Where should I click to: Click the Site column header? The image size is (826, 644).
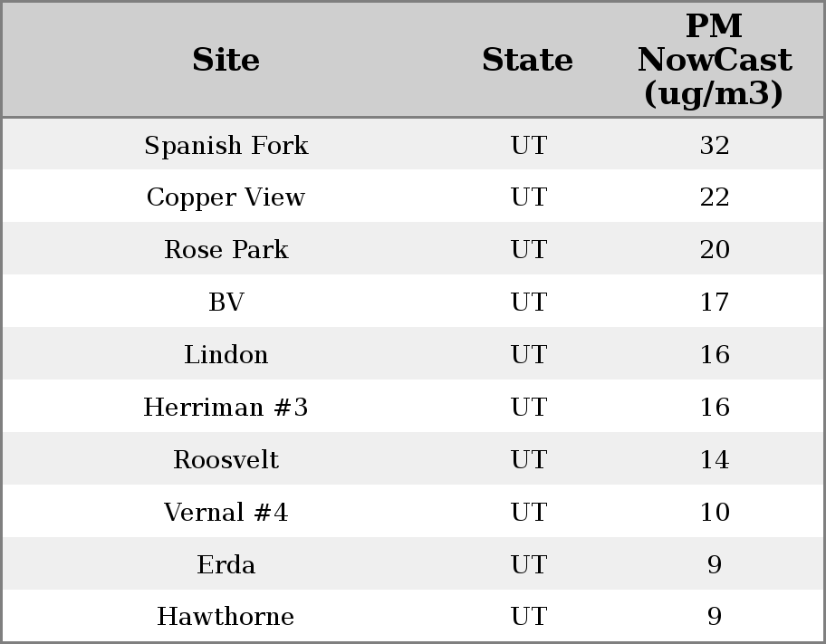[226, 61]
